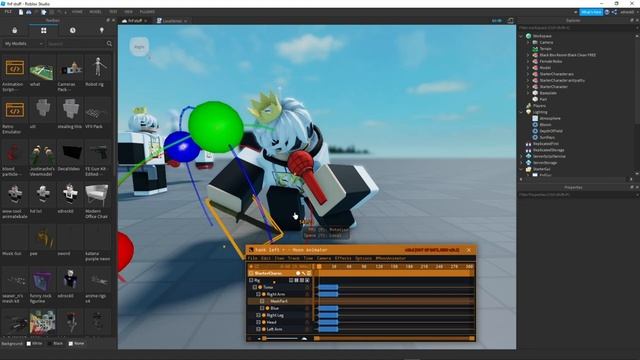Select the VFX Pack thumbnail
The height and width of the screenshot is (360, 640).
(98, 111)
